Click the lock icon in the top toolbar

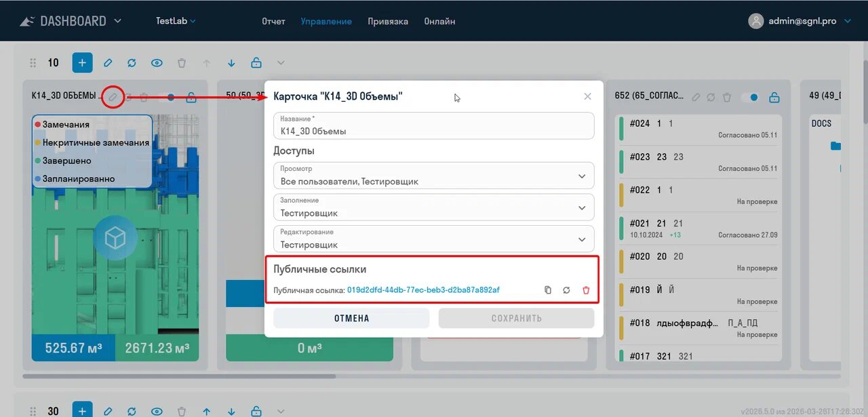click(x=256, y=62)
